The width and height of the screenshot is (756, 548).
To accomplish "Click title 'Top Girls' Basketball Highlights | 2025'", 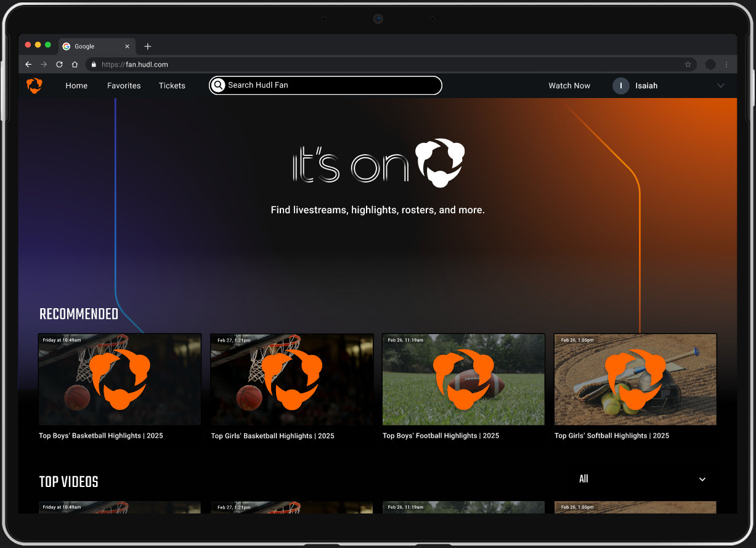I will click(272, 436).
